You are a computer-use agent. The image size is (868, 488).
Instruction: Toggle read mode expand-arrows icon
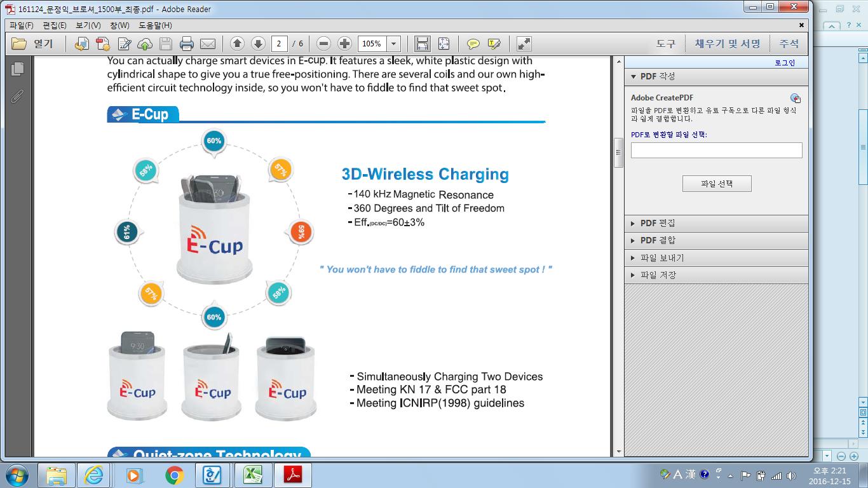point(524,44)
